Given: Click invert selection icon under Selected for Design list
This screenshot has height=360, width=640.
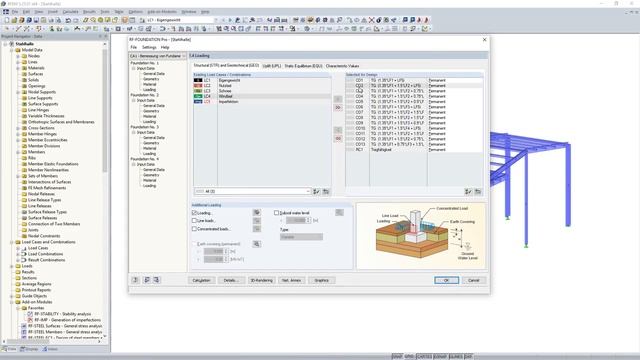Looking at the screenshot, I should [x=478, y=191].
